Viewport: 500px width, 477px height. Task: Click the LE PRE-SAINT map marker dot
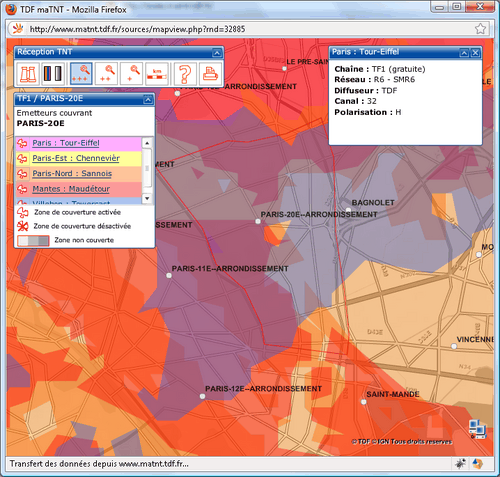point(284,69)
